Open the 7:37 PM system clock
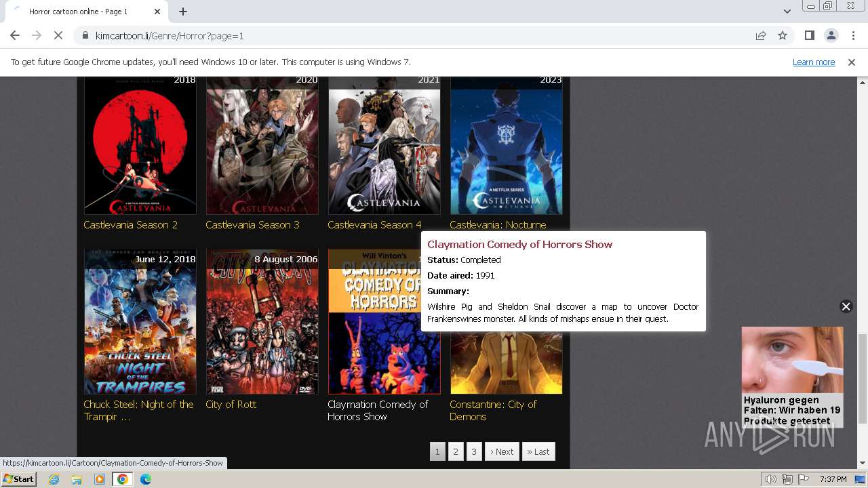The image size is (868, 488). click(x=833, y=479)
